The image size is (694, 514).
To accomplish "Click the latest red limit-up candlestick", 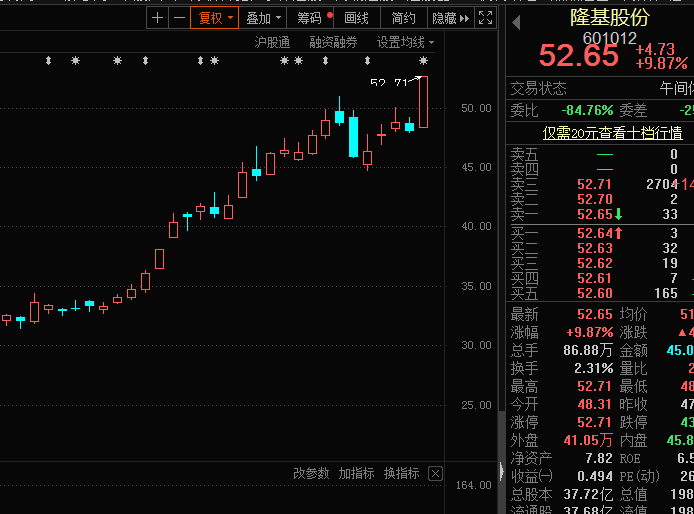I will tap(424, 102).
